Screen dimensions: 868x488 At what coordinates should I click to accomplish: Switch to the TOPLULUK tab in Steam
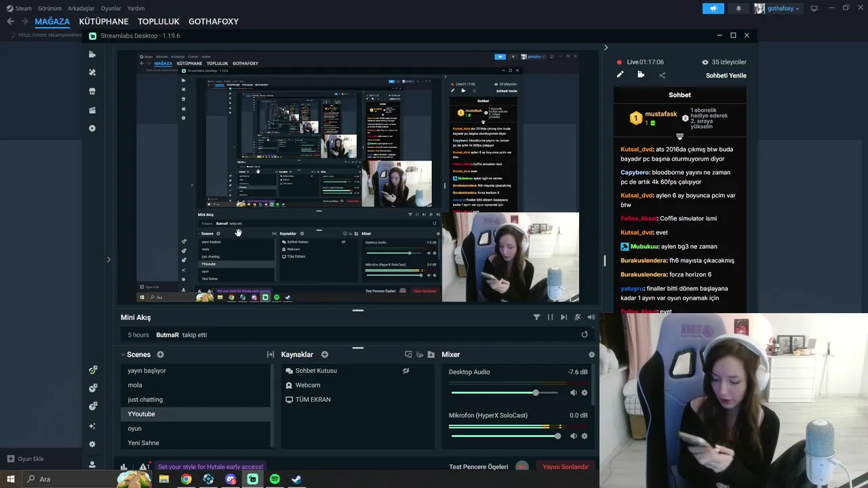coord(159,22)
